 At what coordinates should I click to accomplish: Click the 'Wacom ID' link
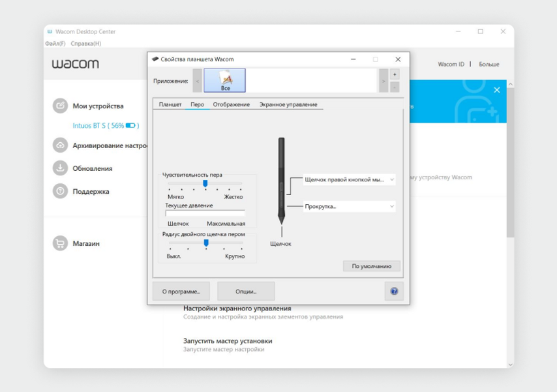[451, 65]
